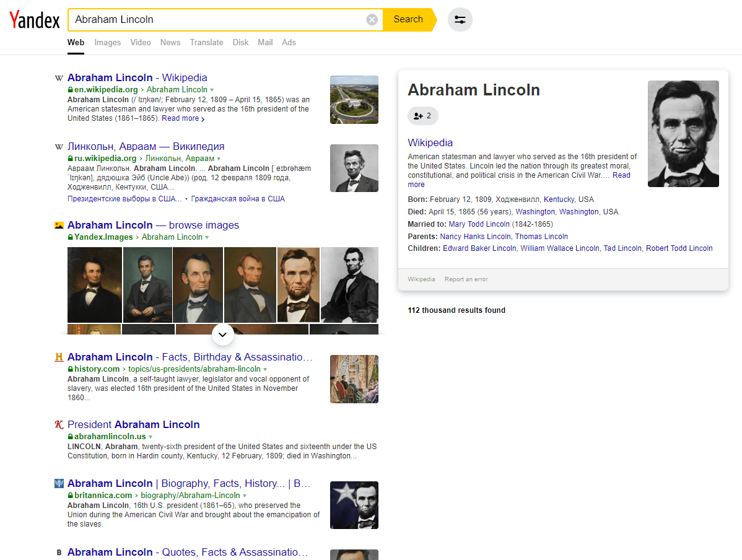Click the history.com favicon icon

[x=59, y=357]
